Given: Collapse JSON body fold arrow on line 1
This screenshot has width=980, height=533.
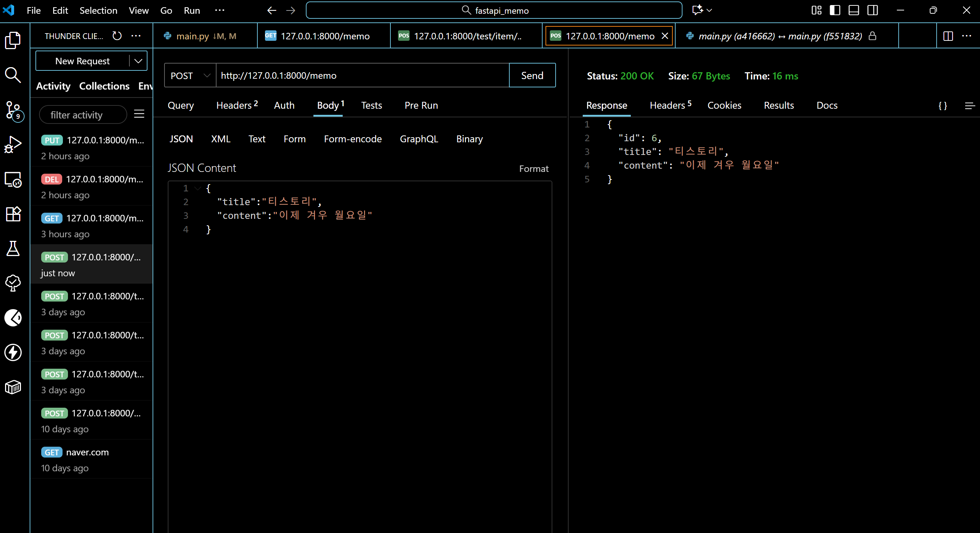Looking at the screenshot, I should point(197,188).
